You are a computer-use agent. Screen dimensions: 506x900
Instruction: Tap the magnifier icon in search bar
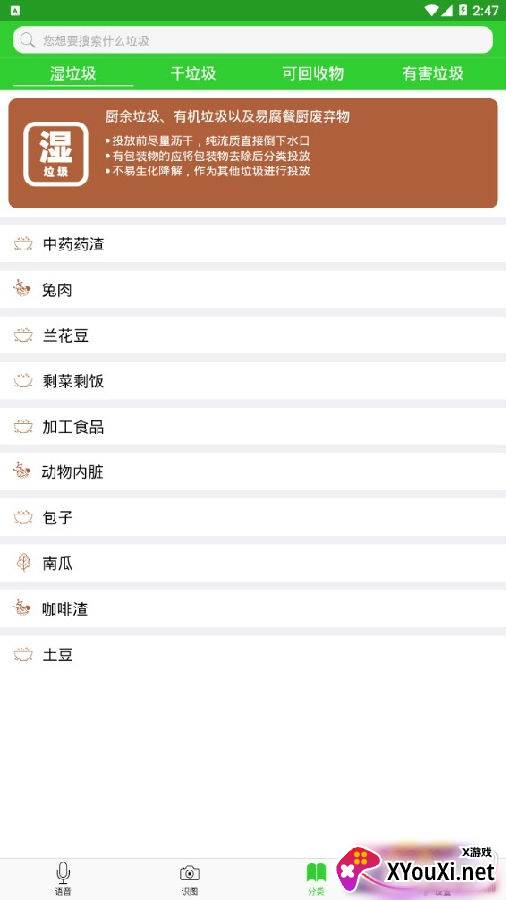(x=28, y=40)
